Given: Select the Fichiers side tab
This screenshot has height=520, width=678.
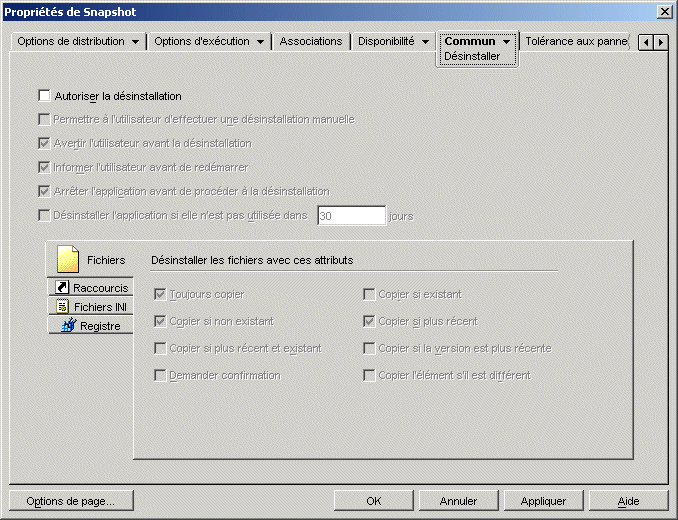Looking at the screenshot, I should click(90, 259).
